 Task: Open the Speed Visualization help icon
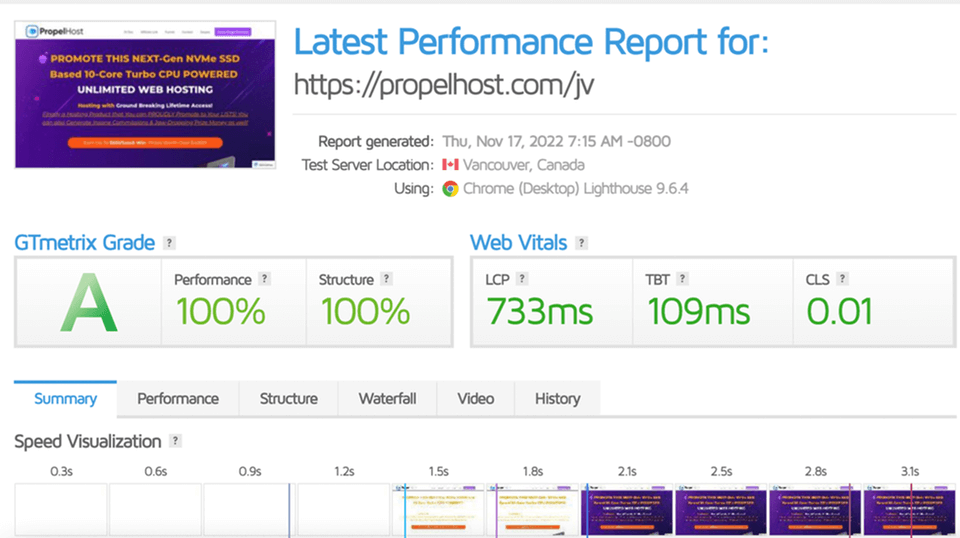(175, 441)
